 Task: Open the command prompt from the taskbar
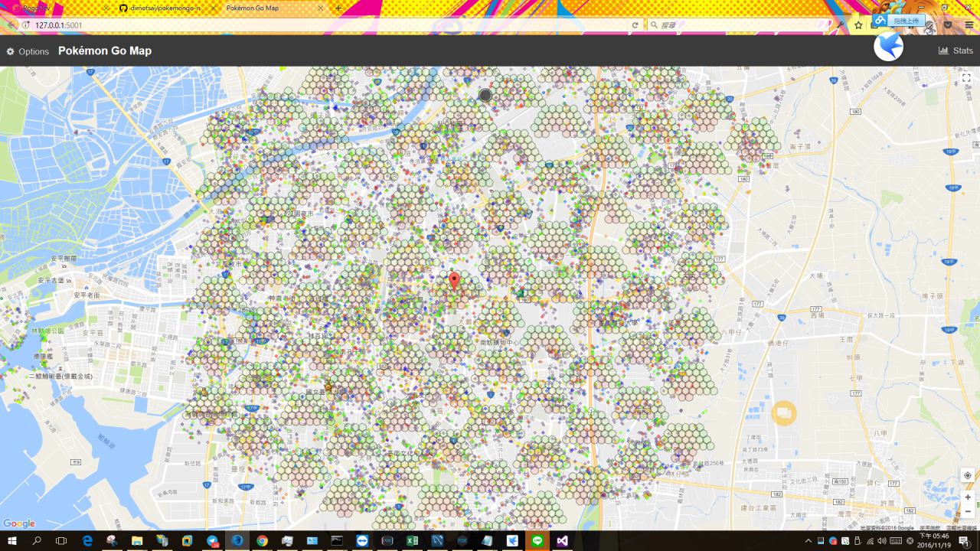337,540
